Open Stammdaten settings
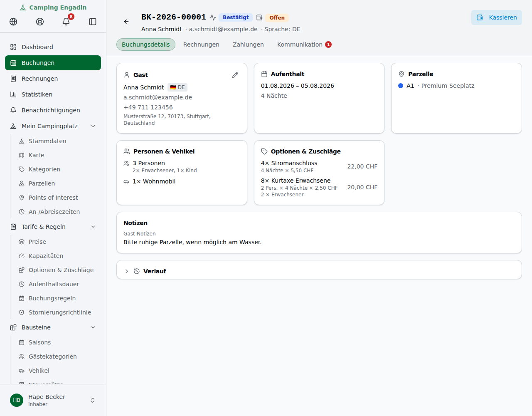Image resolution: width=532 pixels, height=416 pixels. pyautogui.click(x=57, y=141)
